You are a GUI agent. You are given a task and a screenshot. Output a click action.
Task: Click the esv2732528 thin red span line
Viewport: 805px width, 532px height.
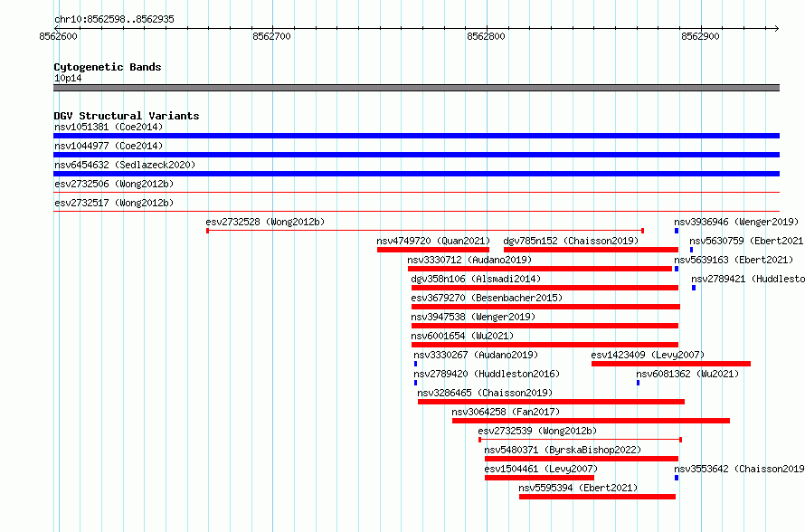pos(425,231)
